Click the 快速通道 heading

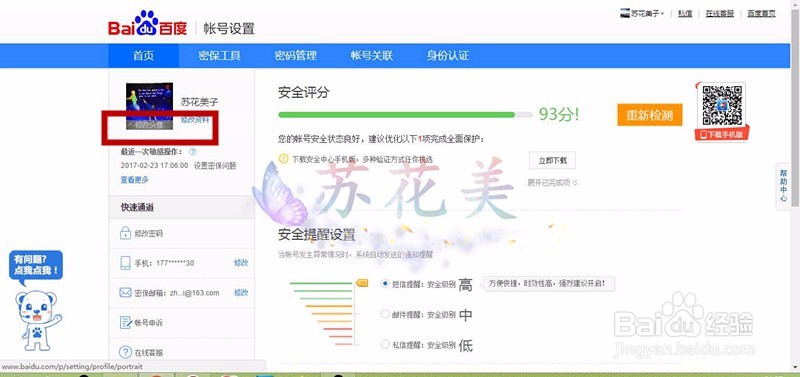pos(137,208)
